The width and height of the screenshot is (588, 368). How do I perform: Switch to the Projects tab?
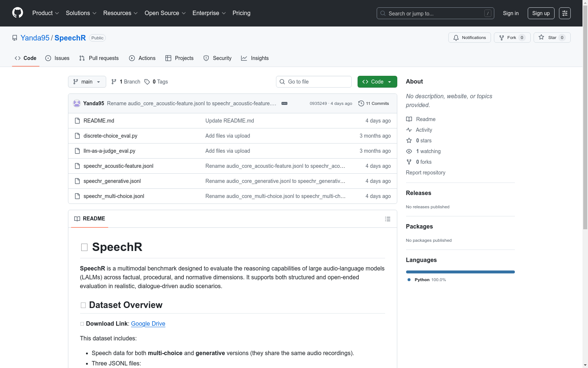179,58
